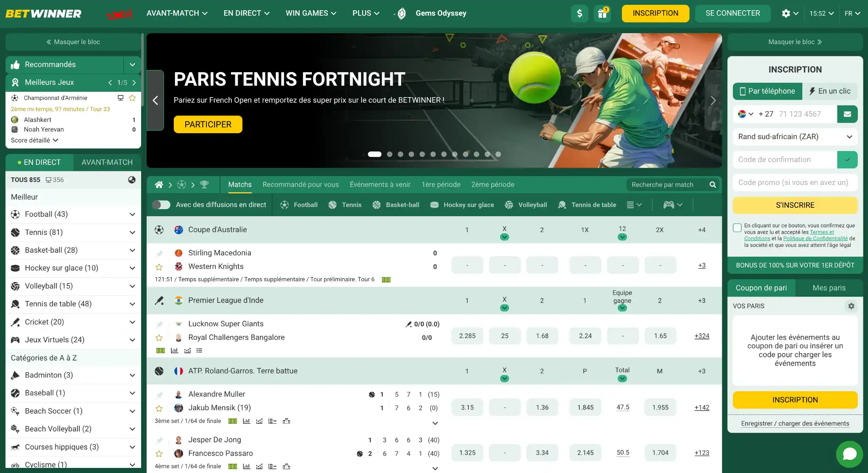Toggle Avec des diffusions en direct switch
Viewport: 868px width, 473px height.
click(x=161, y=205)
